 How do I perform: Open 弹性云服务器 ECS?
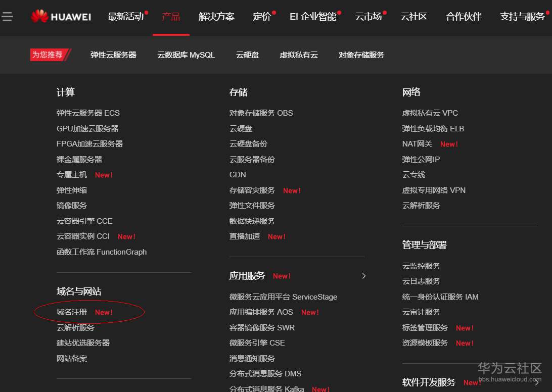coord(88,113)
